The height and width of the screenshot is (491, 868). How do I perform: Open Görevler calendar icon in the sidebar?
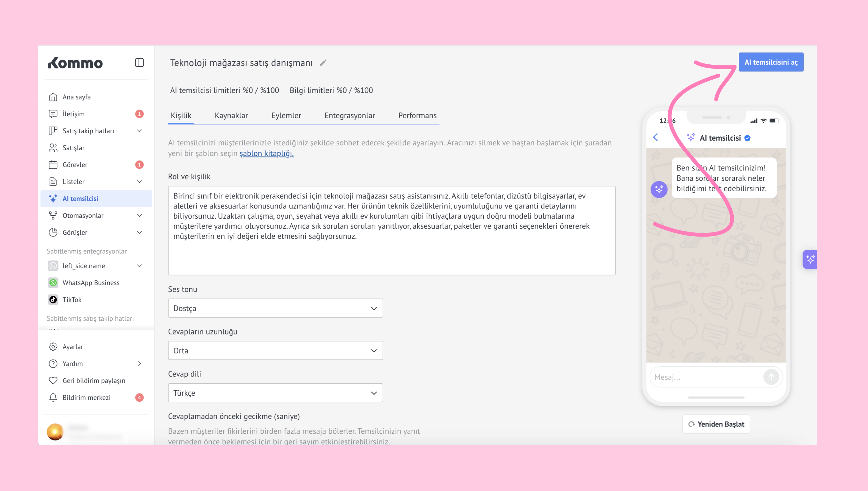click(53, 165)
